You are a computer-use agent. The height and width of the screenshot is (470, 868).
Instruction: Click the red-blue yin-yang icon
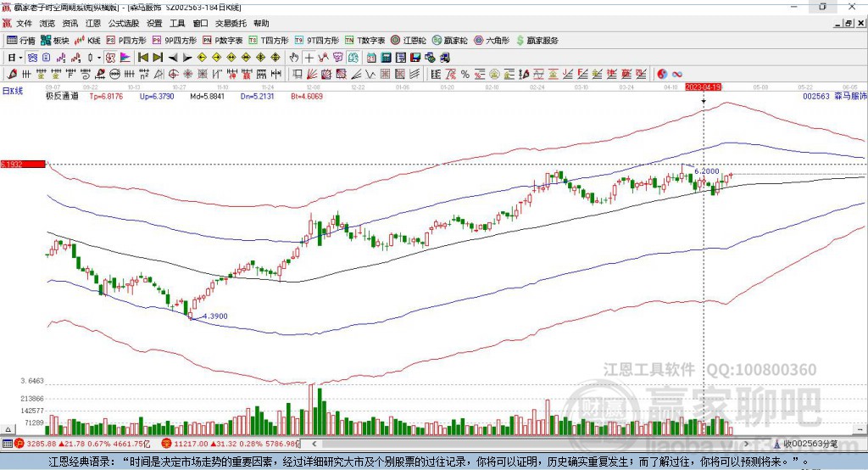tap(662, 75)
